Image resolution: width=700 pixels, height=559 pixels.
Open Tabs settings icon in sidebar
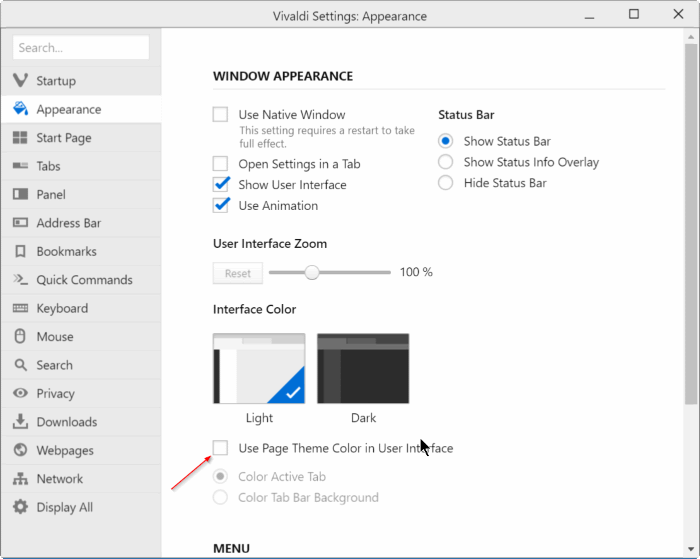(20, 166)
